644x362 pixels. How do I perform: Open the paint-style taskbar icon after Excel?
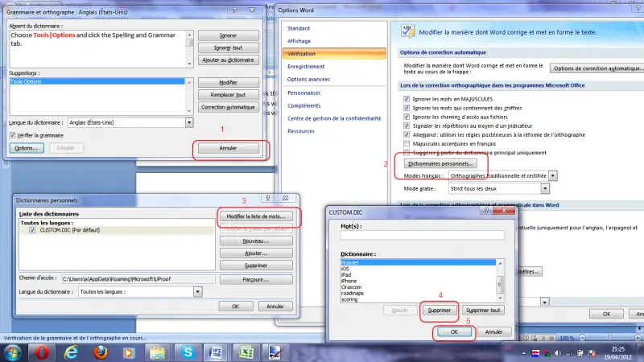[275, 352]
